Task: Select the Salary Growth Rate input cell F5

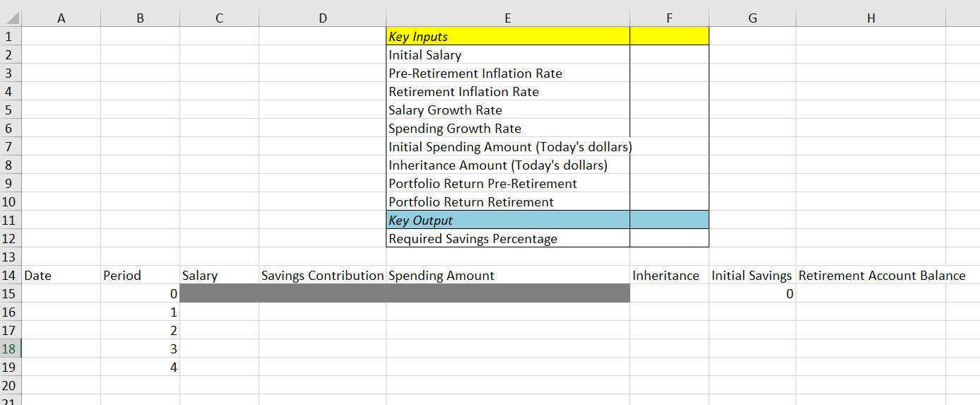Action: [x=669, y=110]
